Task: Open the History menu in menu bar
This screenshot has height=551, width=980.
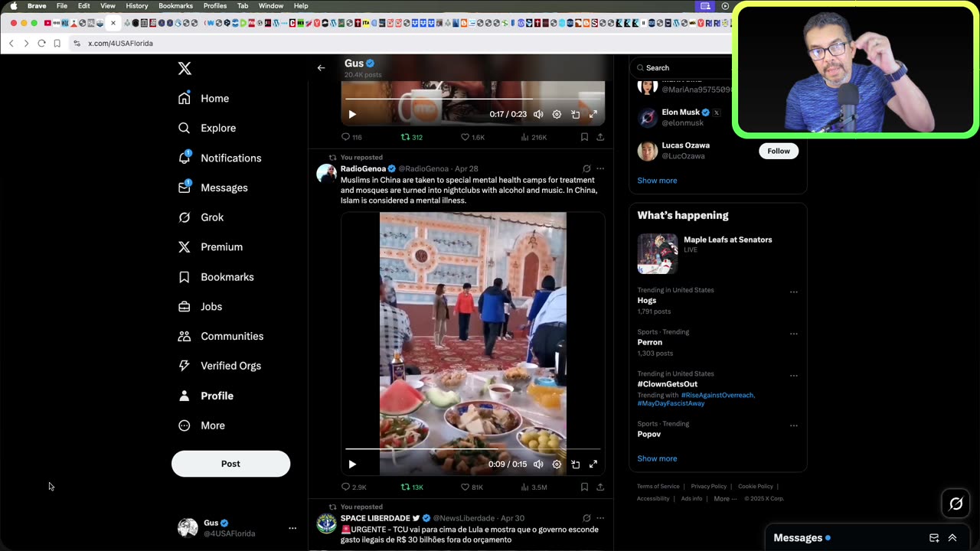Action: [137, 6]
